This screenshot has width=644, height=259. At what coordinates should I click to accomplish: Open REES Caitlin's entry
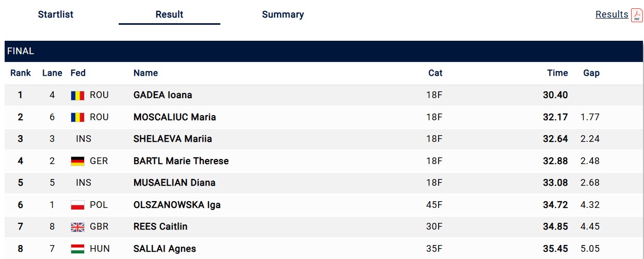[x=160, y=226]
